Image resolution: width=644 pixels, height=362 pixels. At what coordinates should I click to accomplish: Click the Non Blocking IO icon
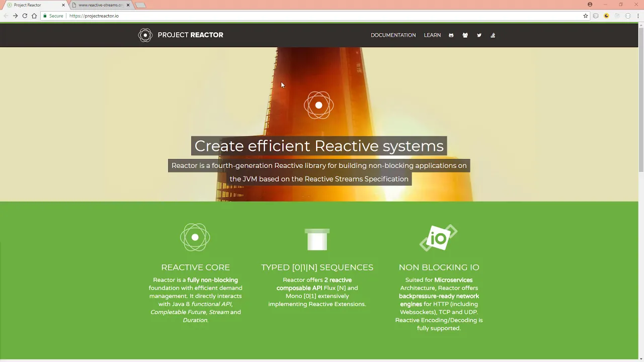(439, 238)
